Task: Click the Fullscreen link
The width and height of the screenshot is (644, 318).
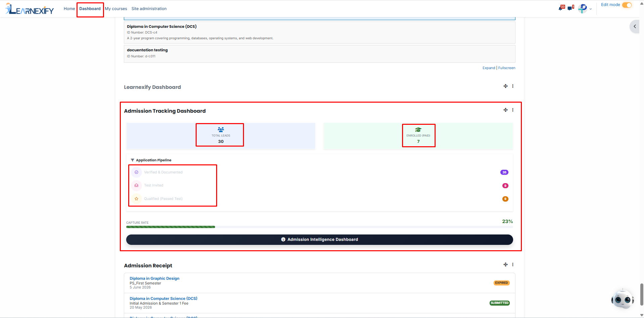Action: [507, 68]
